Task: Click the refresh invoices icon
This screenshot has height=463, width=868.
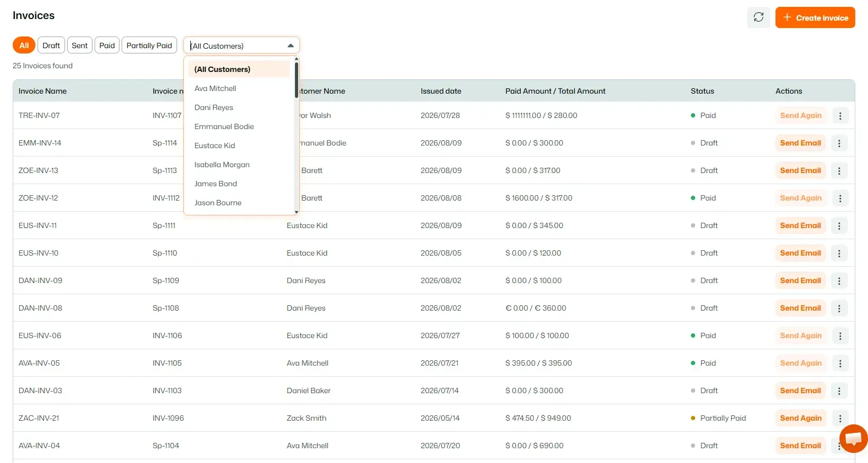Action: (x=759, y=17)
